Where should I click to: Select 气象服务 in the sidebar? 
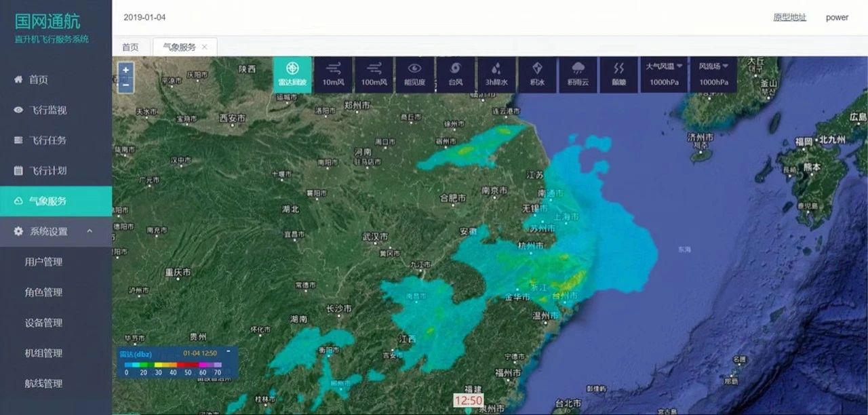pos(56,201)
